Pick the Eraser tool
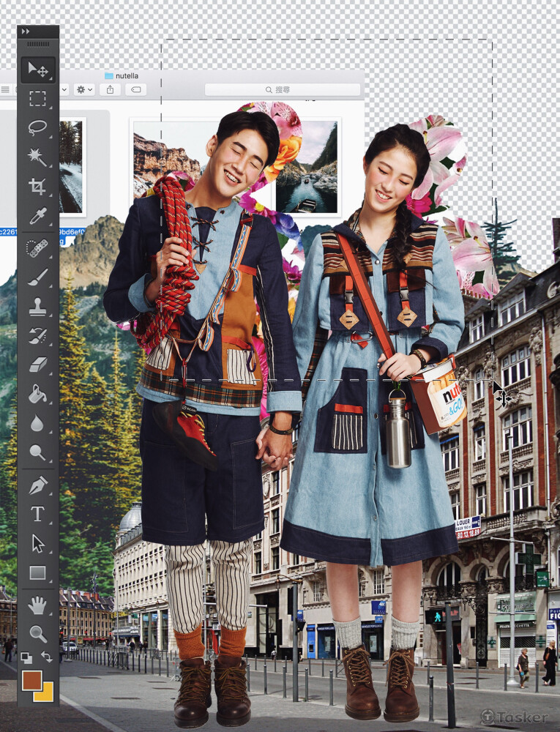 coord(37,365)
